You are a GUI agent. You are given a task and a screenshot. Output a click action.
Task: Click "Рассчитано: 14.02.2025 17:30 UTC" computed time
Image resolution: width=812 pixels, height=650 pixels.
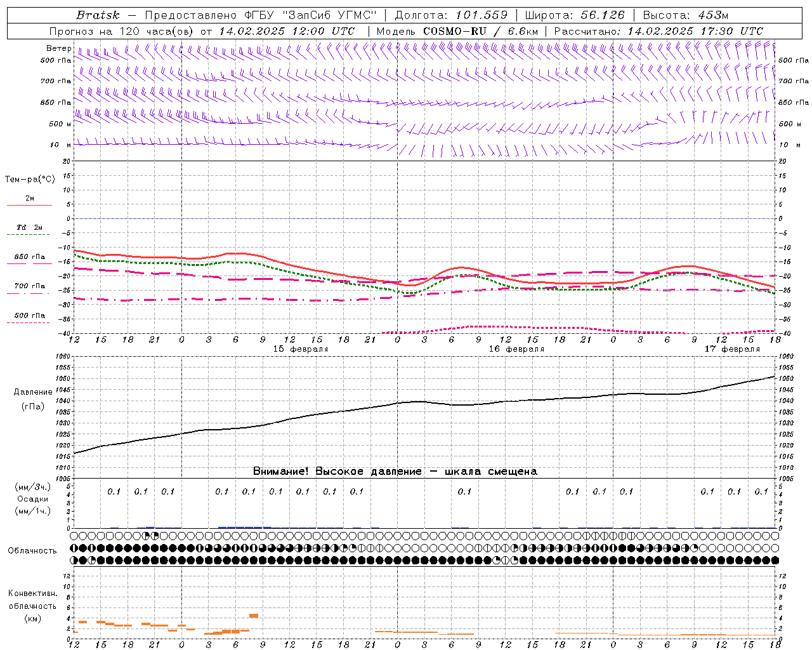[x=658, y=31]
